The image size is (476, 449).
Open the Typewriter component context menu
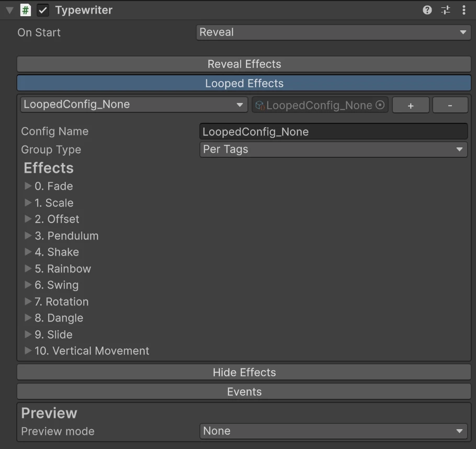point(463,10)
